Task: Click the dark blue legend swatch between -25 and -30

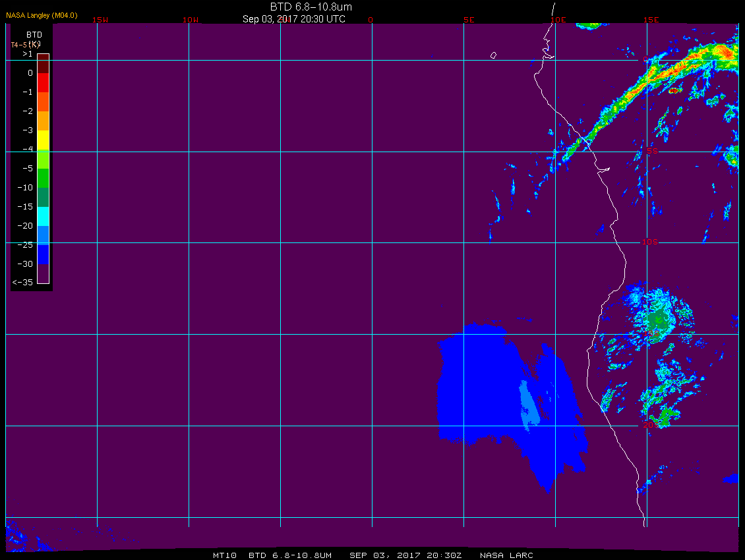Action: [44, 254]
